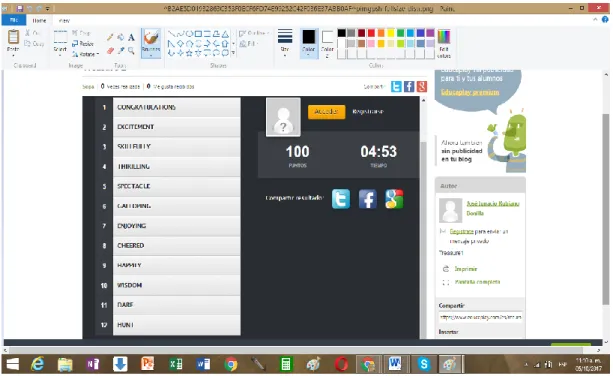Pick the Five-point star shape
The height and width of the screenshot is (376, 613).
tap(189, 53)
